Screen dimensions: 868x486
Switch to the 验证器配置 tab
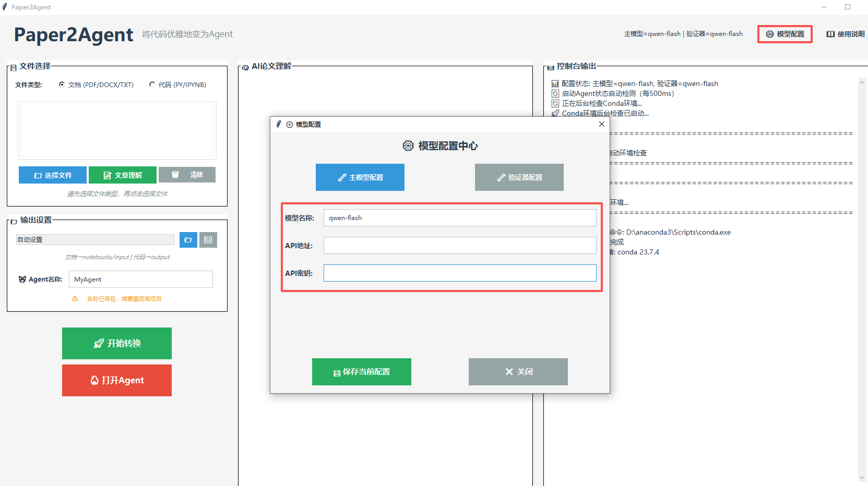coord(519,177)
